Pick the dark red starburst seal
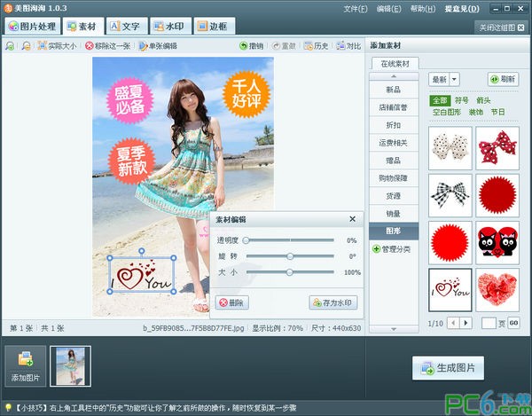This screenshot has width=532, height=416. pos(497,195)
